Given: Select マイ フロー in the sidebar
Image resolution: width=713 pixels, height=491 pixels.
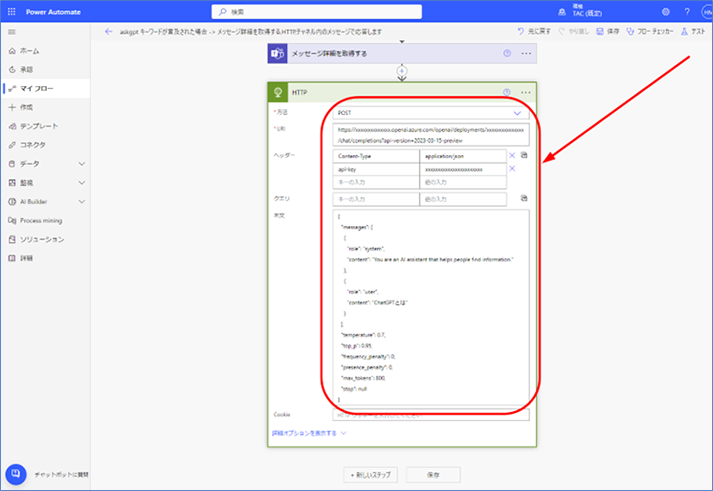Looking at the screenshot, I should tap(45, 88).
